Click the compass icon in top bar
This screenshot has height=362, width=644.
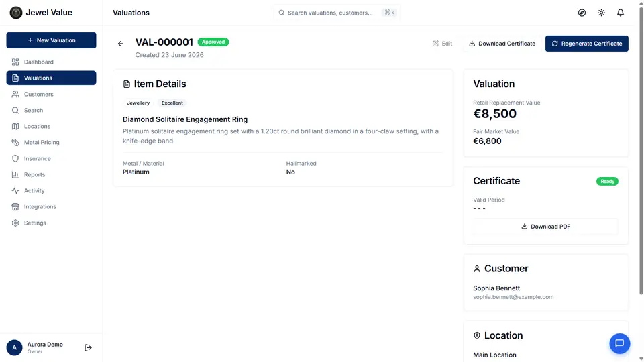(x=582, y=13)
